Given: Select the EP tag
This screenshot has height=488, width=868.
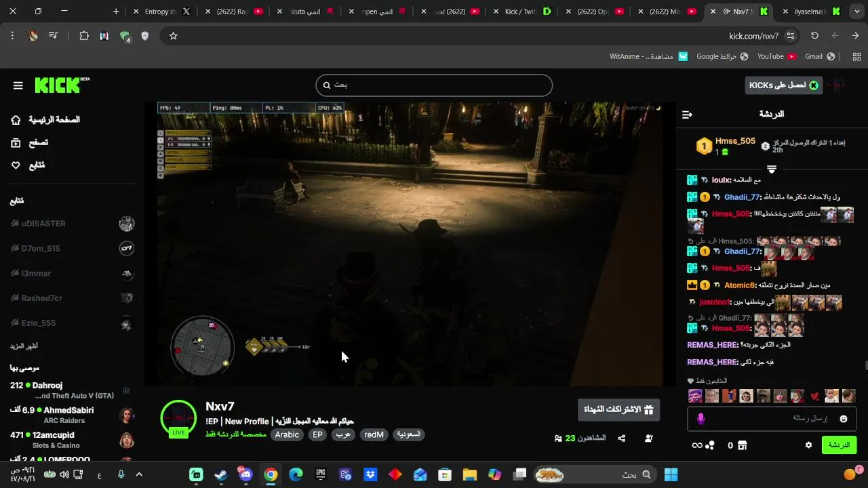Looking at the screenshot, I should (x=317, y=435).
